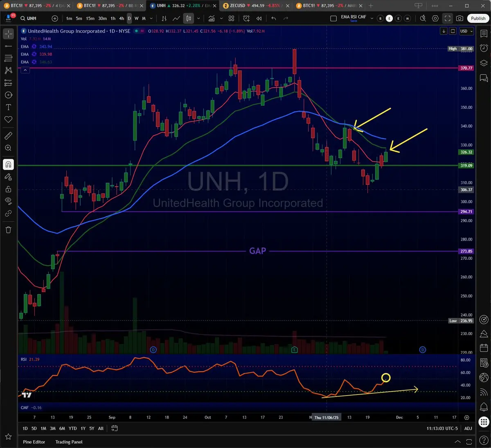Click the quick search icon in toolbar
Screen dimensions: 491x448
pos(423,18)
